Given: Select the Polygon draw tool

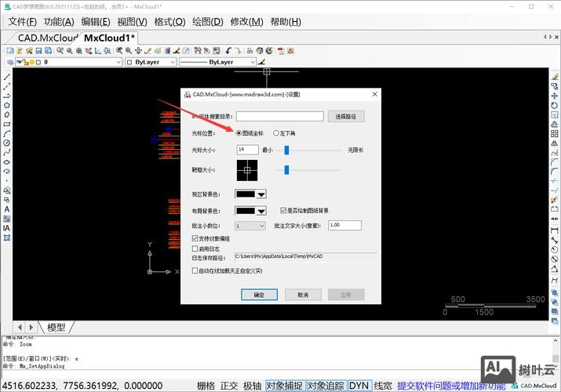Looking at the screenshot, I should pos(7,104).
